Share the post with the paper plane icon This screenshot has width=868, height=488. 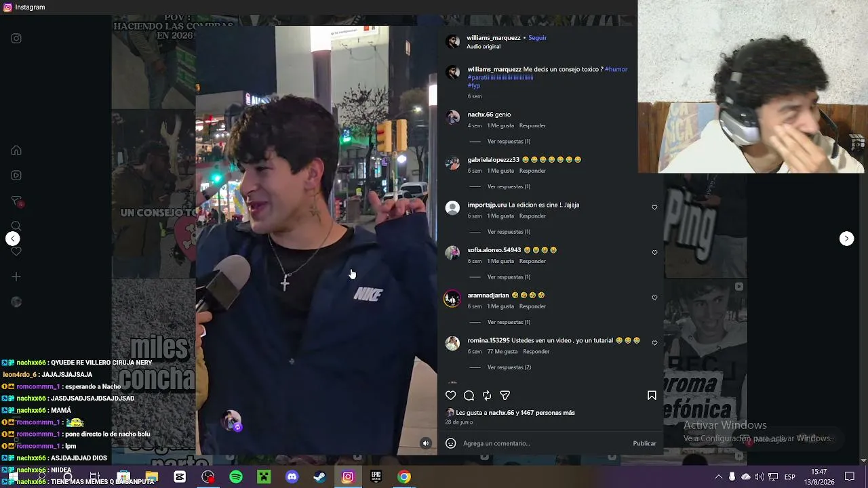point(505,395)
